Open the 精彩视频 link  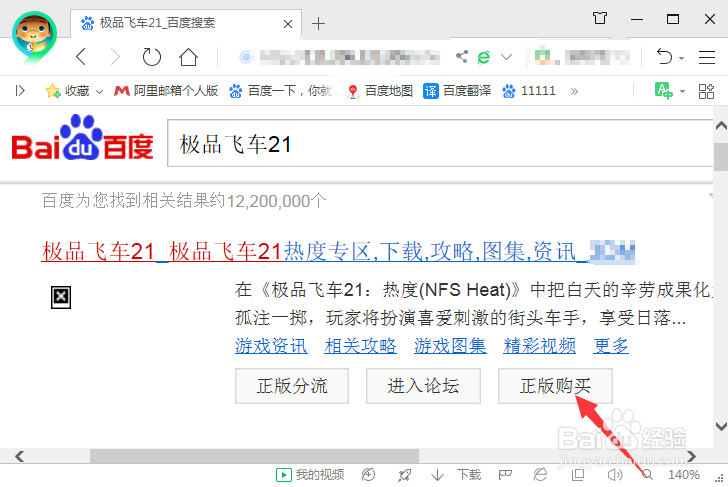[540, 346]
